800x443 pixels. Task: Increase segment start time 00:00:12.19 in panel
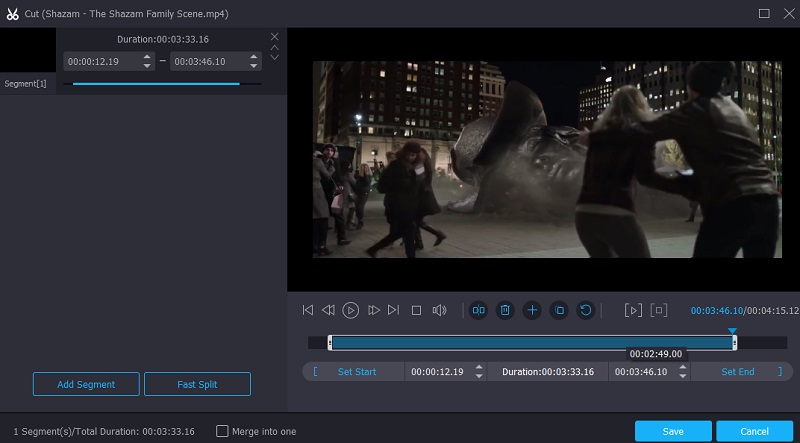point(147,57)
